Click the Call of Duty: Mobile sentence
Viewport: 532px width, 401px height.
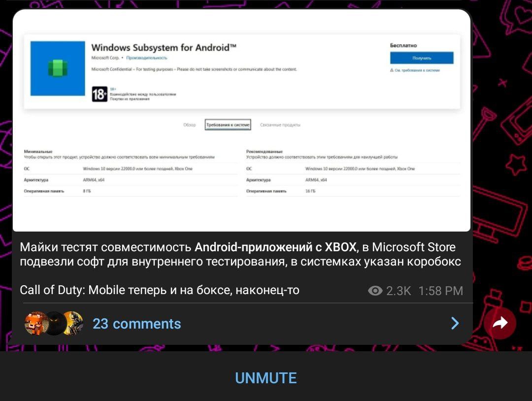(160, 290)
